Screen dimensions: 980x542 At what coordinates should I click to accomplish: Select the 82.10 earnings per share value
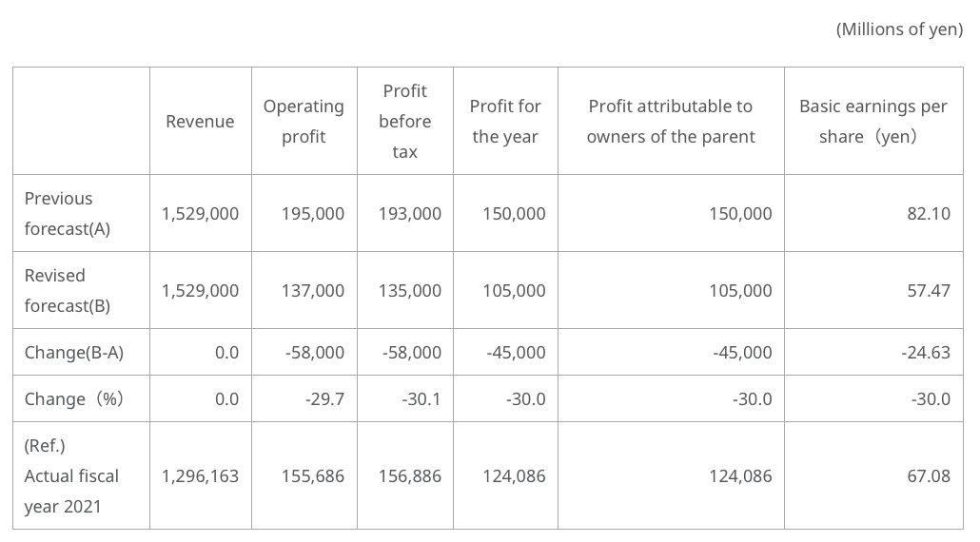pos(929,213)
